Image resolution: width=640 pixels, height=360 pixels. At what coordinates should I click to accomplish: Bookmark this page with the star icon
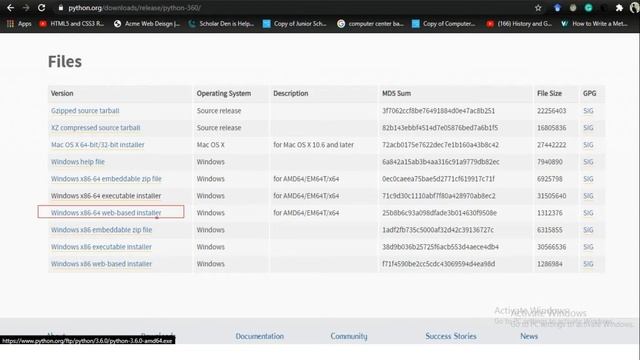(538, 8)
